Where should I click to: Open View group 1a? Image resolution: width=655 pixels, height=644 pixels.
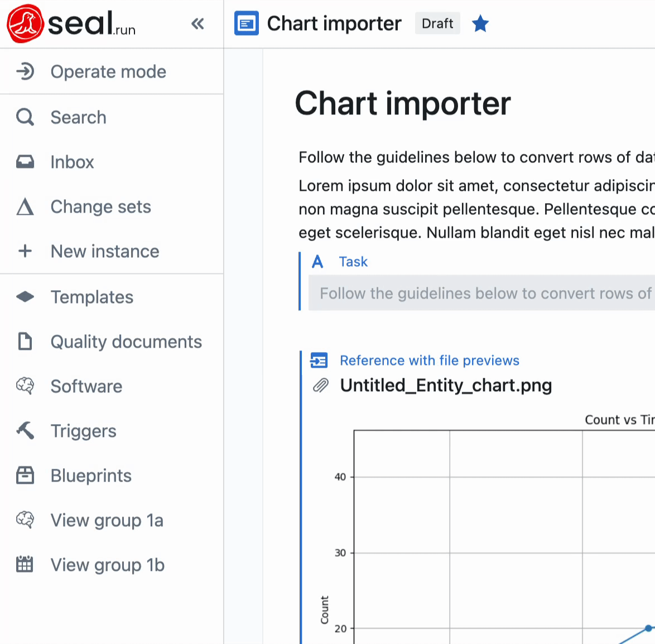tap(107, 520)
